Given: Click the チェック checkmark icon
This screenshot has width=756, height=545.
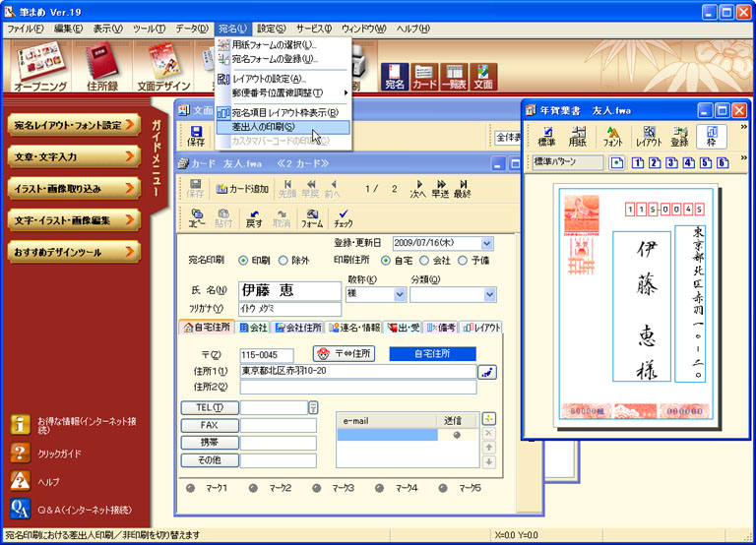Looking at the screenshot, I should [343, 217].
